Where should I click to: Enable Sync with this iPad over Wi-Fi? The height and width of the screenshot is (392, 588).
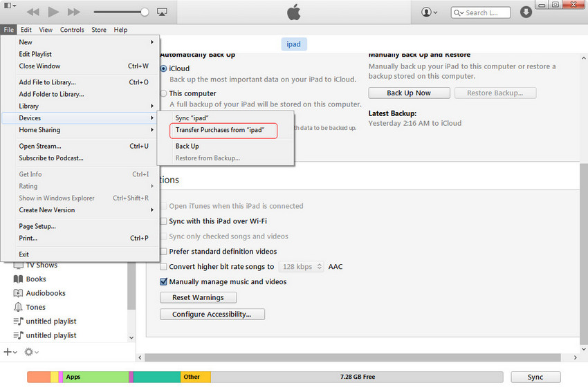click(x=164, y=221)
